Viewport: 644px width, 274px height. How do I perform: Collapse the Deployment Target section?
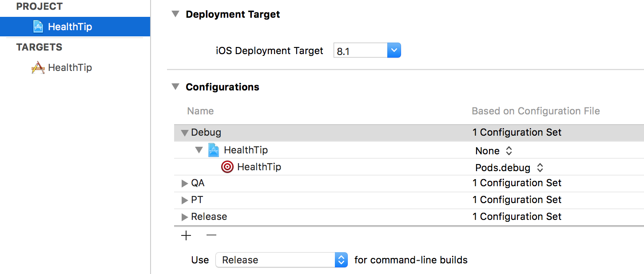coord(176,14)
